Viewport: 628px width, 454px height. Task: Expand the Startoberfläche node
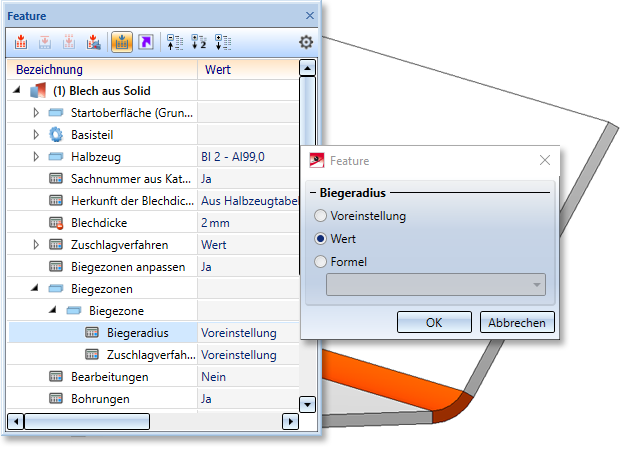36,112
